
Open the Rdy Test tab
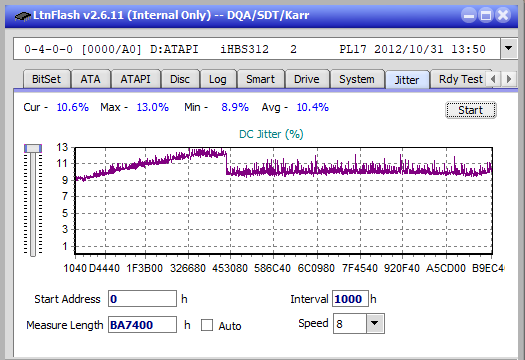coord(461,79)
